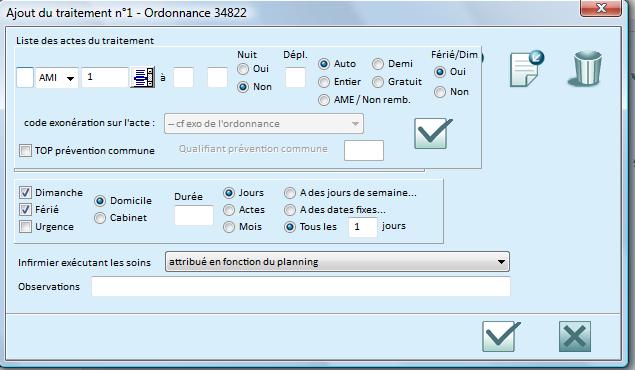Select A des jours de semaine option
Image resolution: width=635 pixels, height=370 pixels.
[x=290, y=193]
